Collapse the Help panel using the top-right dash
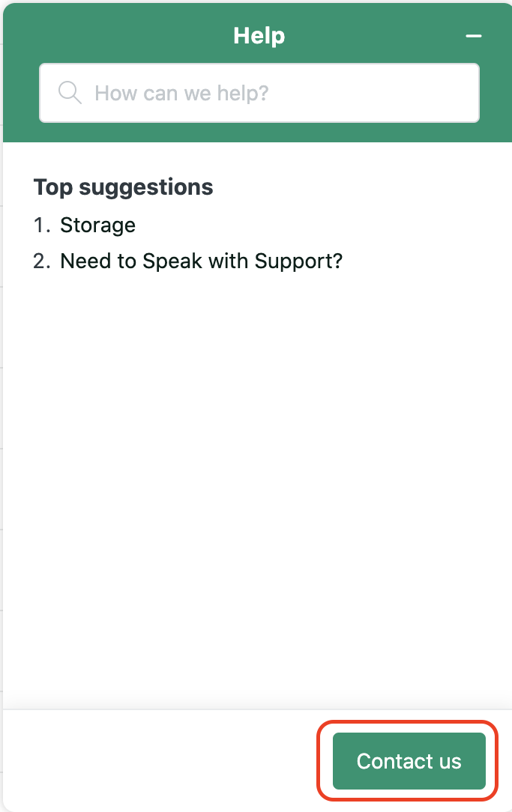512x812 pixels. [473, 36]
